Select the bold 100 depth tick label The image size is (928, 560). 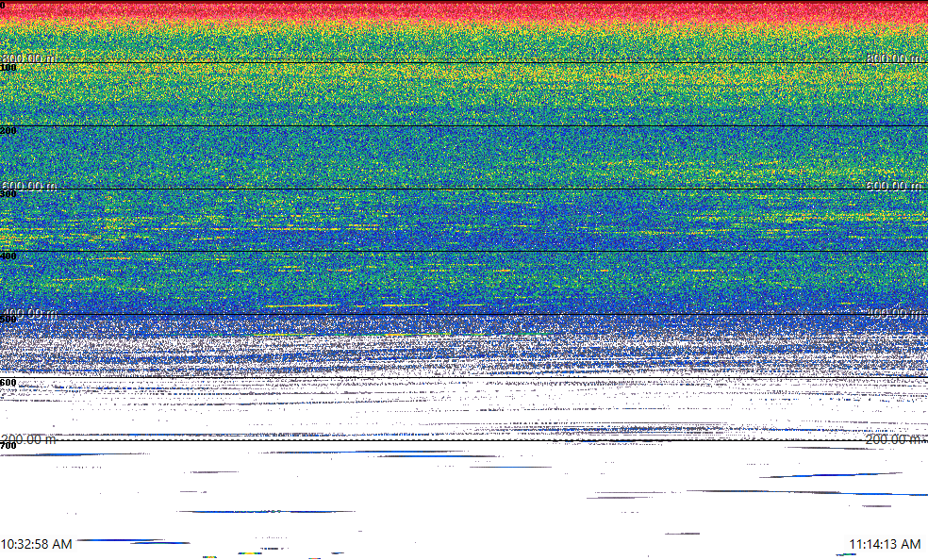click(x=8, y=68)
